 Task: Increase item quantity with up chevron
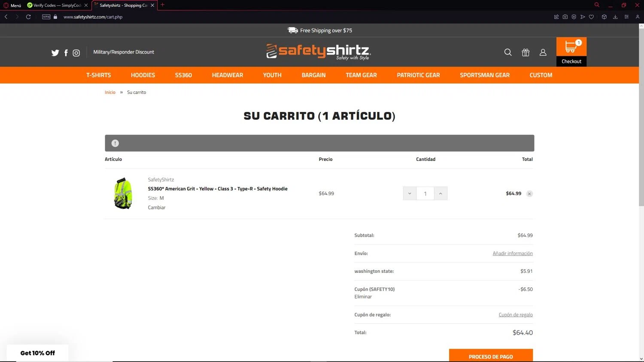(x=440, y=193)
